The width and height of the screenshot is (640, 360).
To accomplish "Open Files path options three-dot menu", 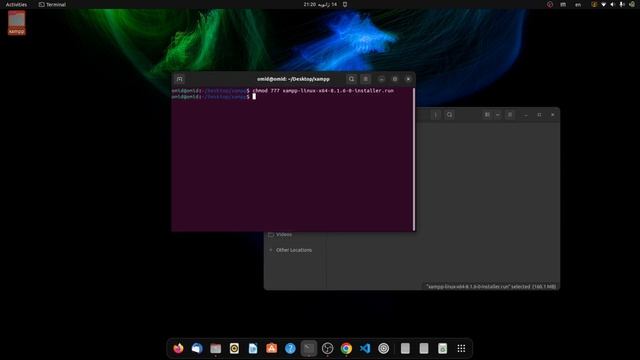I will (x=436, y=115).
